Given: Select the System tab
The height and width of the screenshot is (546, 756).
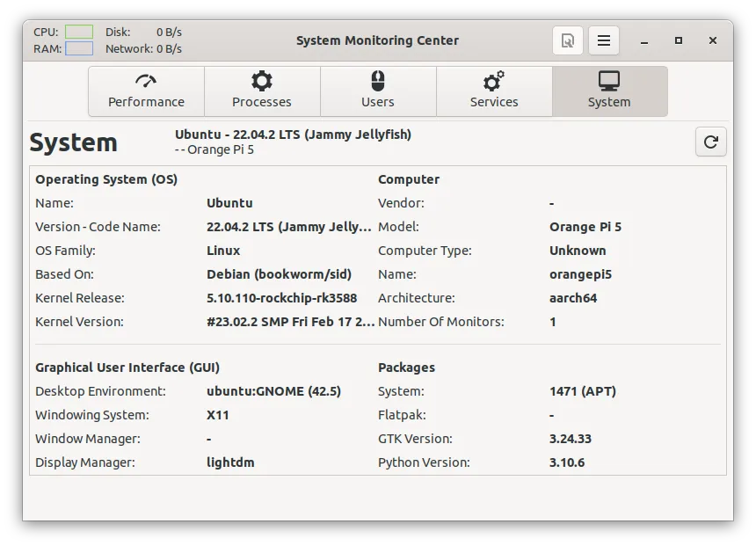Looking at the screenshot, I should pos(609,91).
